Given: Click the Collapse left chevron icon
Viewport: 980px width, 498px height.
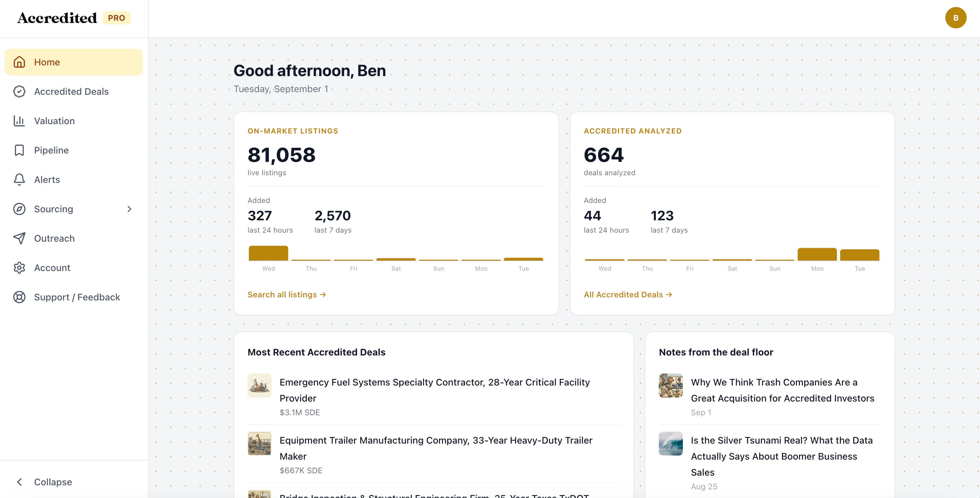Looking at the screenshot, I should coord(19,482).
